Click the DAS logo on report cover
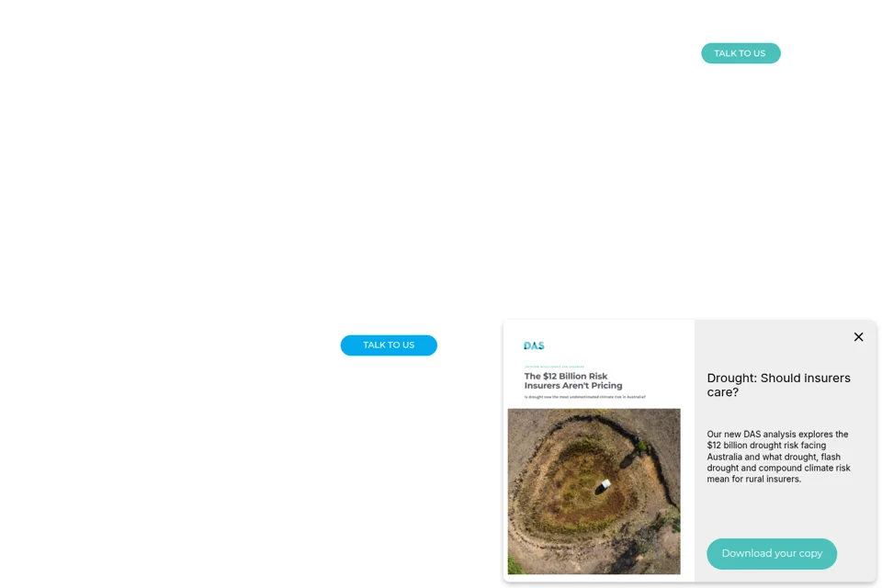 (x=534, y=345)
